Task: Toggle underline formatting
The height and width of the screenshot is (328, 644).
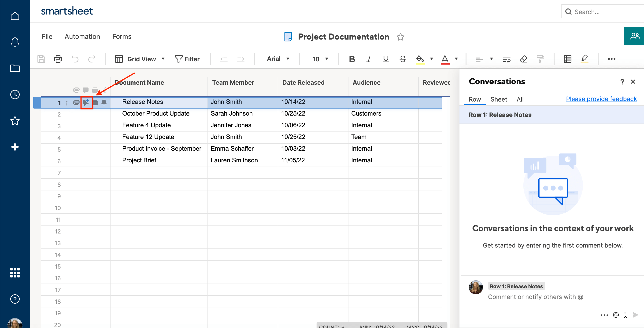Action: [x=386, y=59]
